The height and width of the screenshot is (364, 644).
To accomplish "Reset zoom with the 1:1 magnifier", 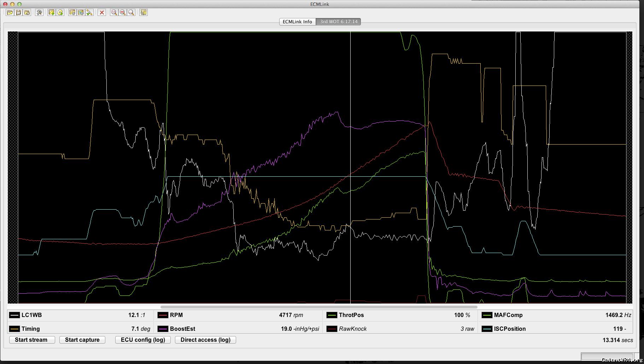I will (x=114, y=12).
